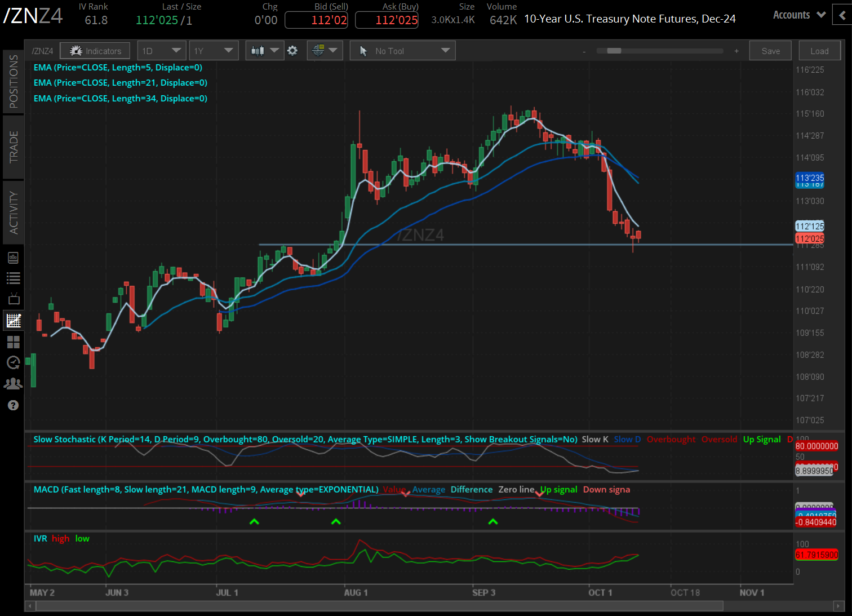The height and width of the screenshot is (616, 852).
Task: Open the watchlist icon on left sidebar
Action: tap(13, 278)
